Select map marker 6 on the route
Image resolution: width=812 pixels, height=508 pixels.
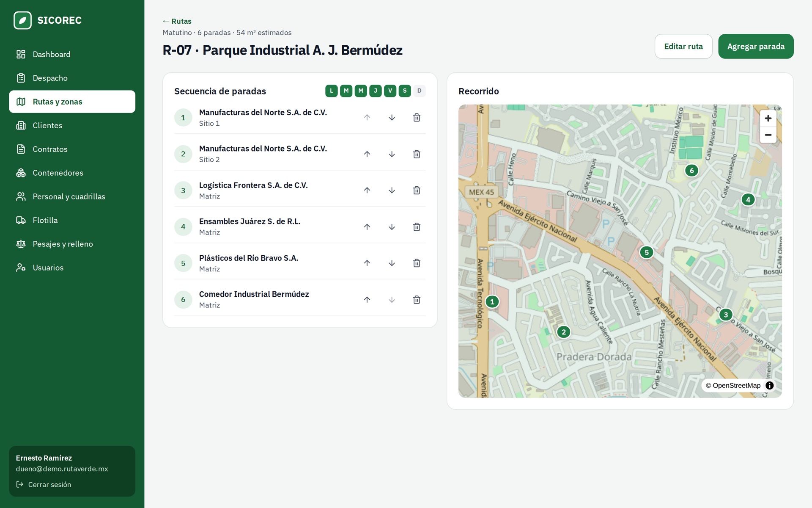coord(692,171)
